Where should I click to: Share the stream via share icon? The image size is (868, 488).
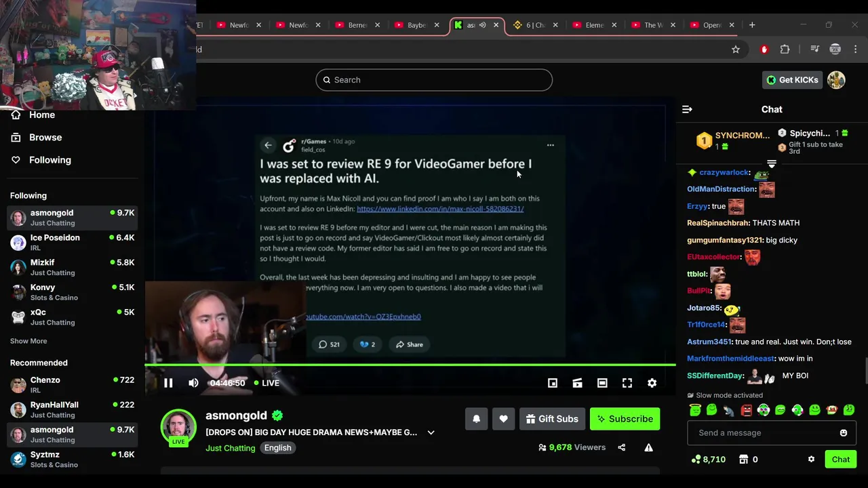click(621, 447)
